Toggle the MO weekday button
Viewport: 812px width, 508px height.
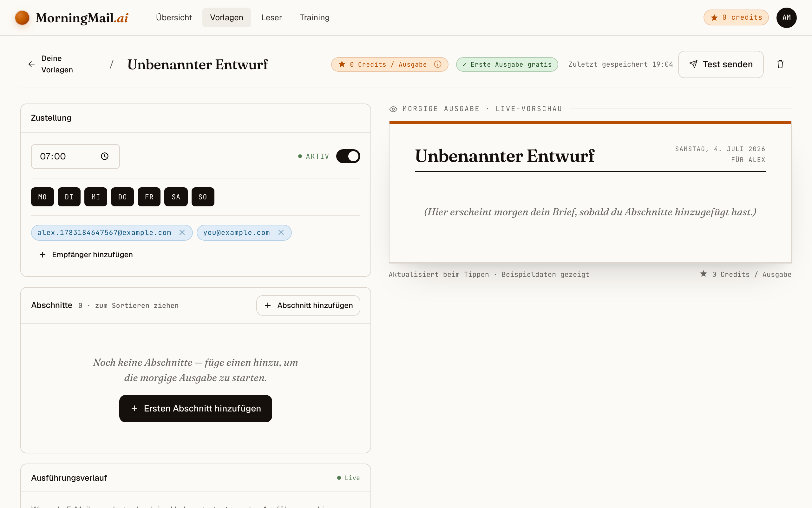[42, 197]
